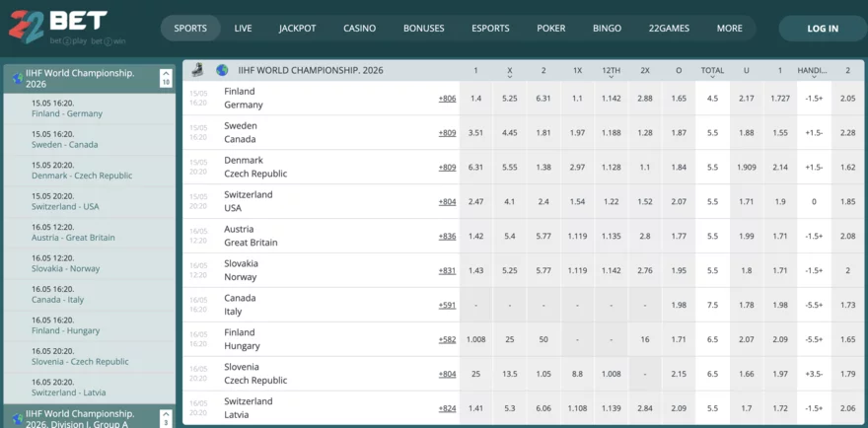Pick Czech Republic win odds 1.05 against Slovenia

click(x=543, y=374)
